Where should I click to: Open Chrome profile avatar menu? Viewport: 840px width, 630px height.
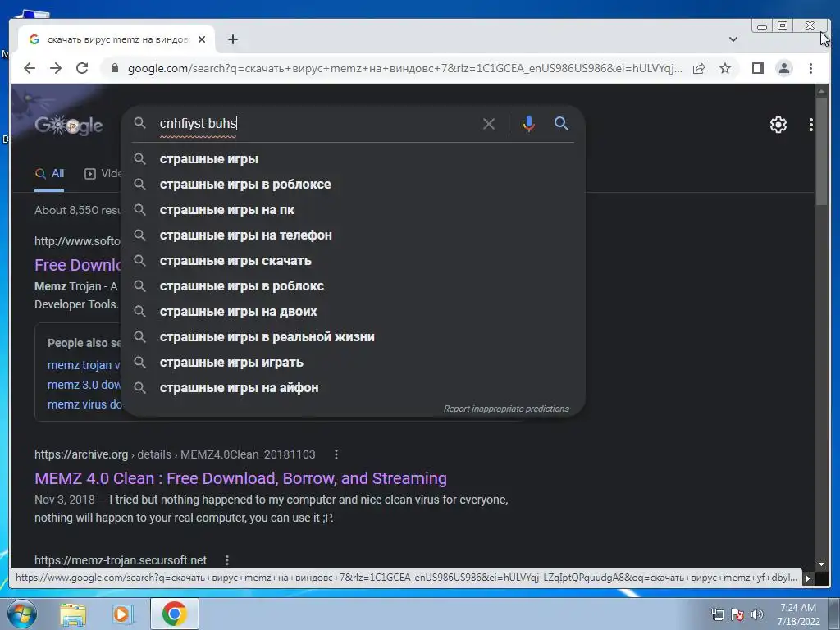pyautogui.click(x=783, y=68)
